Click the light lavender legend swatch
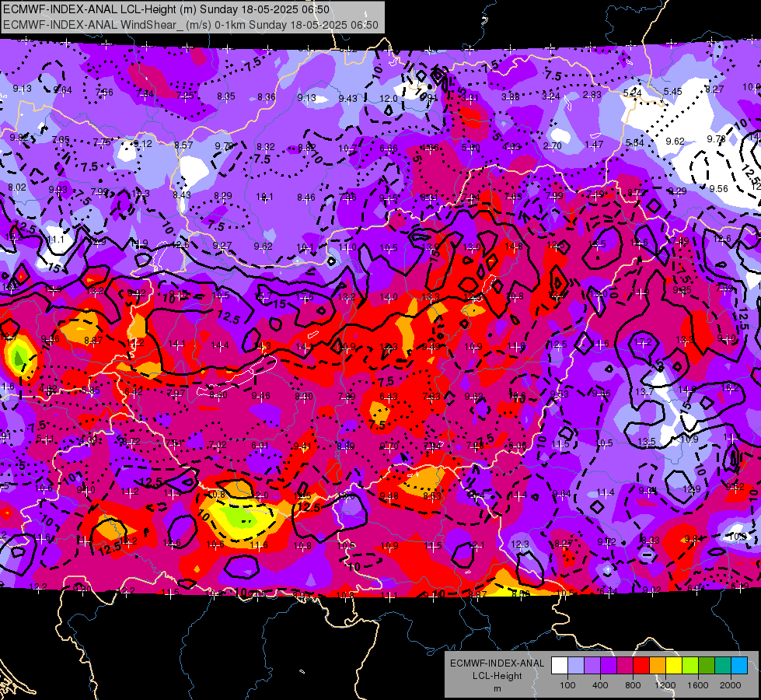This screenshot has height=700, width=761. (575, 666)
